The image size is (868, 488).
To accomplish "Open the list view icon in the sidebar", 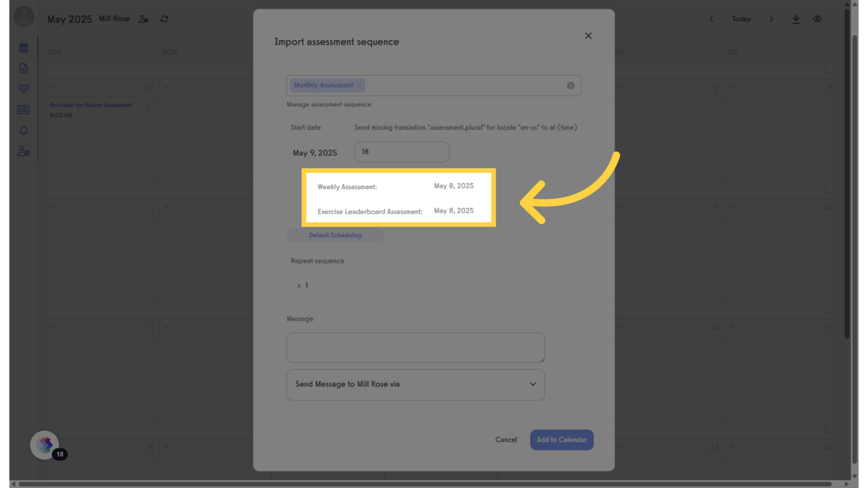I will tap(24, 109).
